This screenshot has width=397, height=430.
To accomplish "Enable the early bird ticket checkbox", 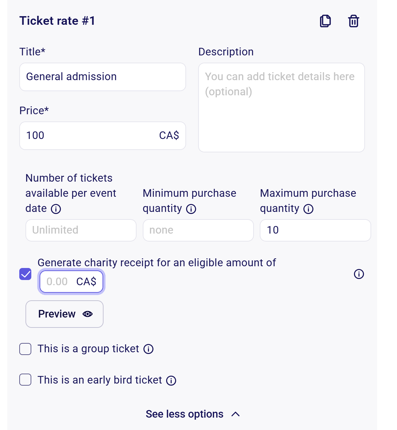I will click(x=25, y=380).
